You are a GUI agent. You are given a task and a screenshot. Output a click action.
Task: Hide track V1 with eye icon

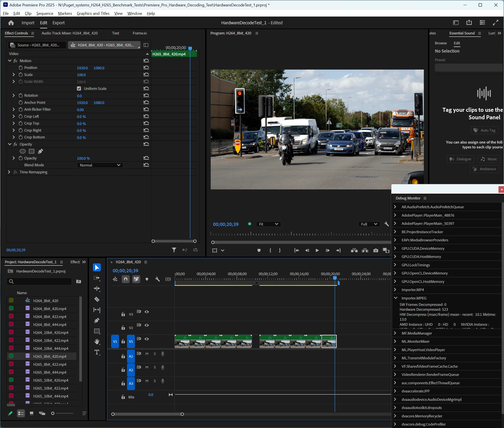pos(147,339)
